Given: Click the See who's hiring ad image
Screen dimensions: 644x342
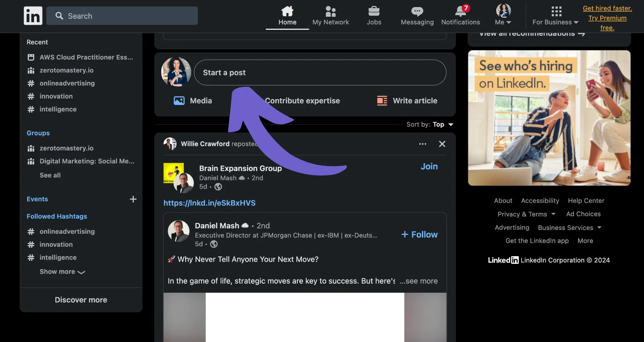Looking at the screenshot, I should pyautogui.click(x=549, y=118).
